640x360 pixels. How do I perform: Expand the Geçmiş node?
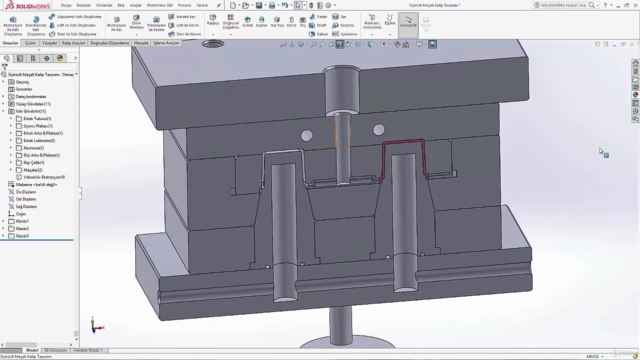click(x=4, y=82)
